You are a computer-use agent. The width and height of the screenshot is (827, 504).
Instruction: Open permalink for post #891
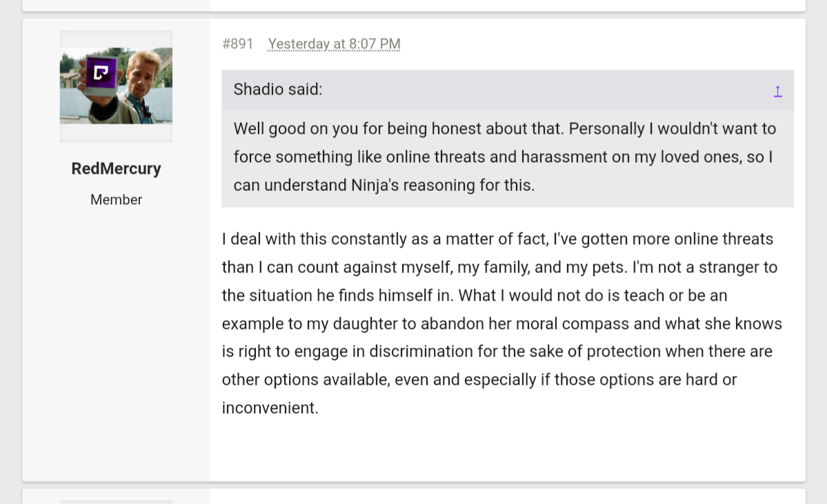click(238, 43)
